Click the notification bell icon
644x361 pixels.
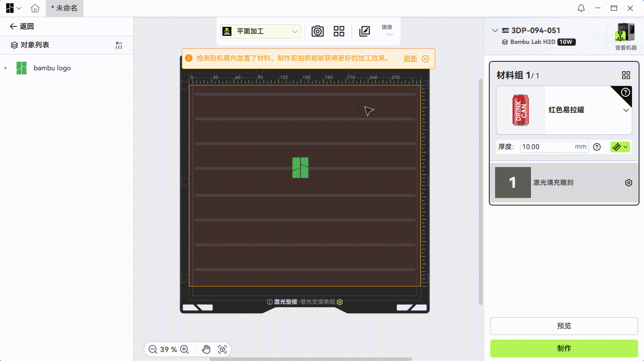point(581,8)
